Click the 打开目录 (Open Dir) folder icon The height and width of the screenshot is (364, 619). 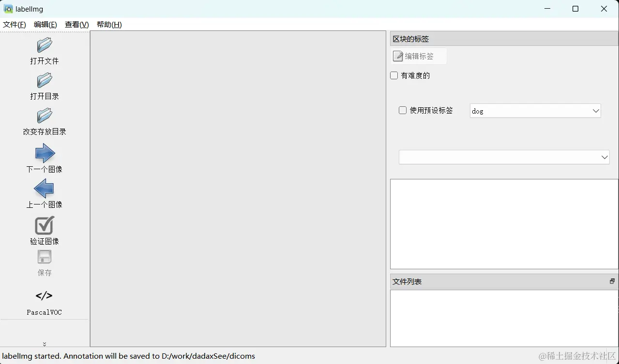click(45, 81)
